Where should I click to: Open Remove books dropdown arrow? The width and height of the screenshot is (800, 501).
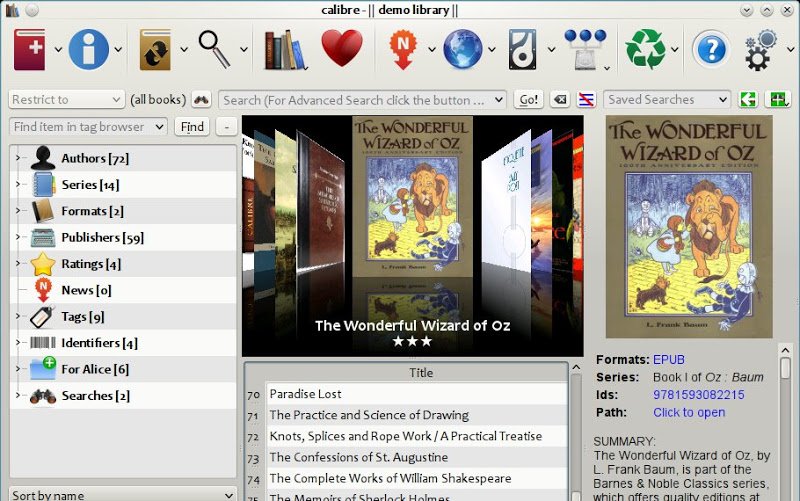coord(674,50)
